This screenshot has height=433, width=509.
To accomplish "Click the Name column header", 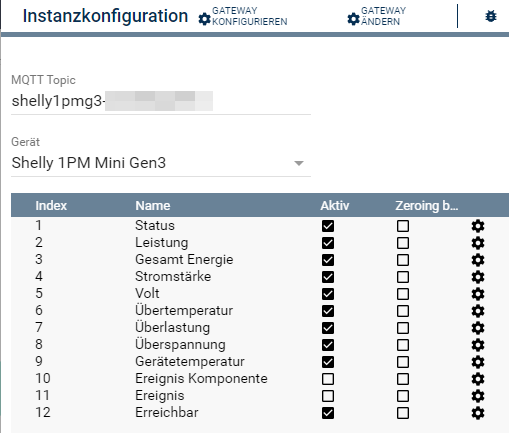I will point(153,205).
